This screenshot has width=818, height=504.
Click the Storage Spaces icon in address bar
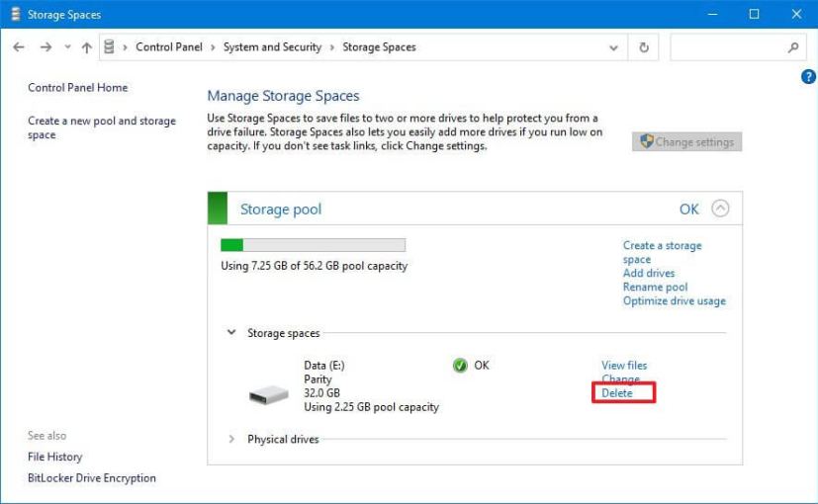click(109, 46)
